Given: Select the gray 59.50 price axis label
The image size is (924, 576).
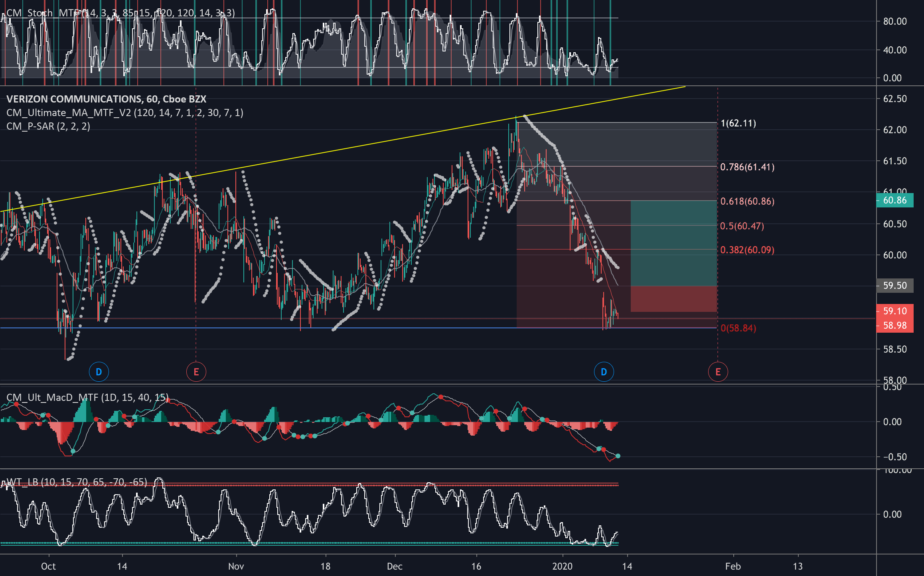Looking at the screenshot, I should pos(894,286).
